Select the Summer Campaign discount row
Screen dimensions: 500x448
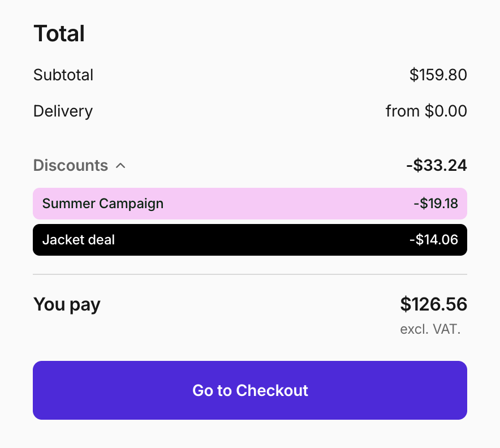click(249, 204)
